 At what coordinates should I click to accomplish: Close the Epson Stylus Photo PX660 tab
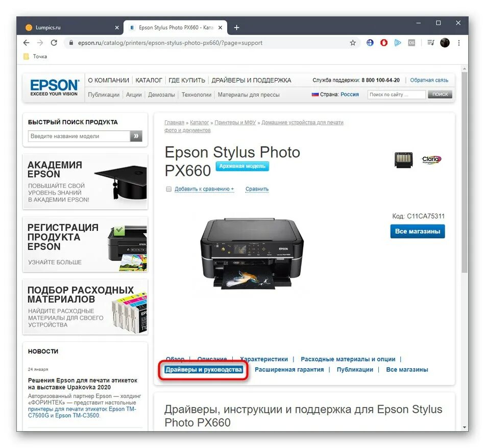click(220, 28)
